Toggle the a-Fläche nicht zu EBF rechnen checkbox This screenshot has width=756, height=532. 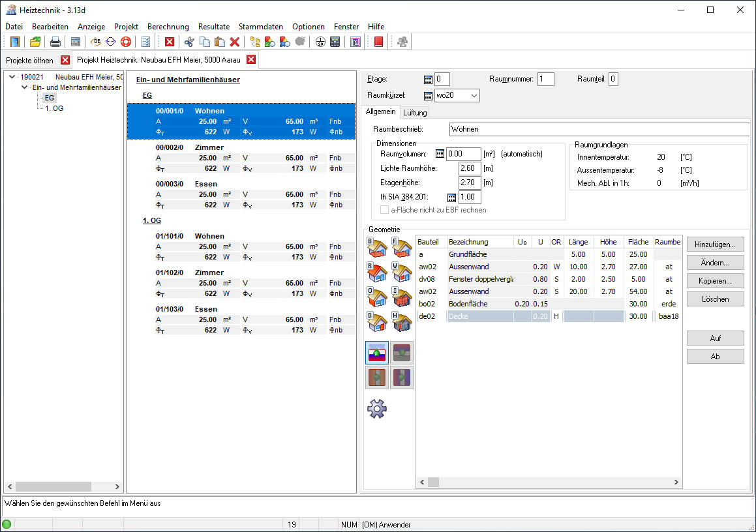[x=384, y=210]
